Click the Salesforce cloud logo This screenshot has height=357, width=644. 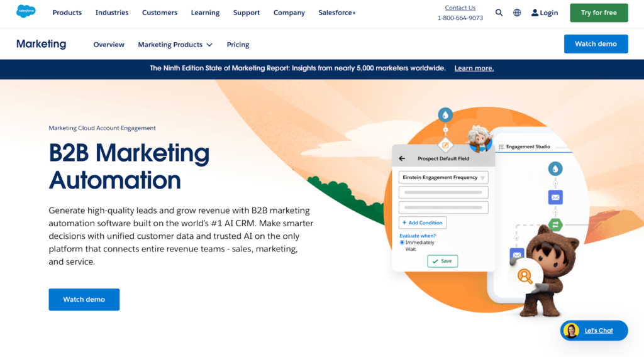[x=26, y=11]
